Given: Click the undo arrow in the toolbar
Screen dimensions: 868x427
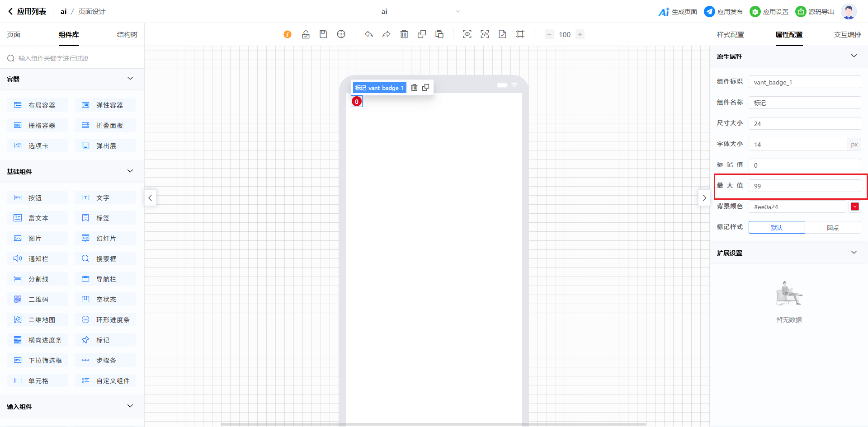Looking at the screenshot, I should (x=369, y=34).
